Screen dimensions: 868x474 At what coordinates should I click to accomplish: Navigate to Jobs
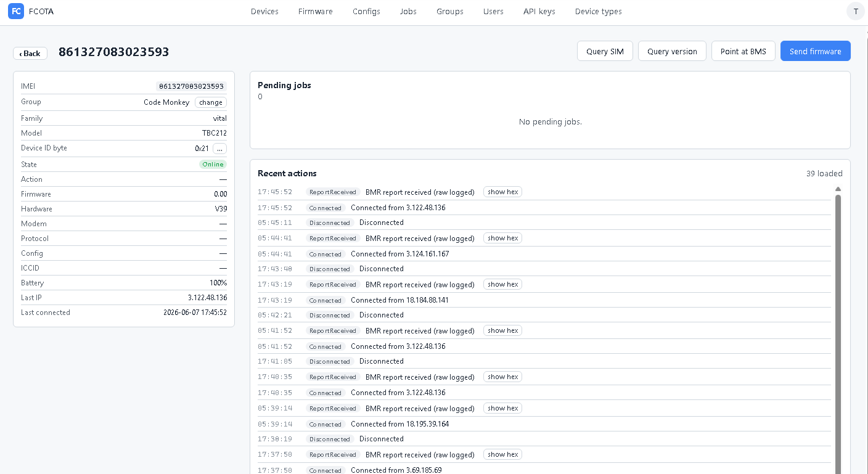tap(408, 11)
